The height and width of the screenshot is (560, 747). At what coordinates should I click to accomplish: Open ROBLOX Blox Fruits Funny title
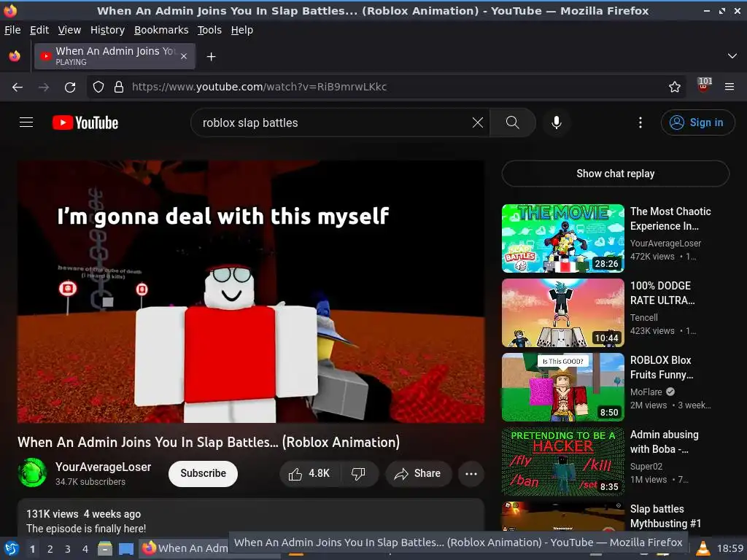tap(662, 367)
